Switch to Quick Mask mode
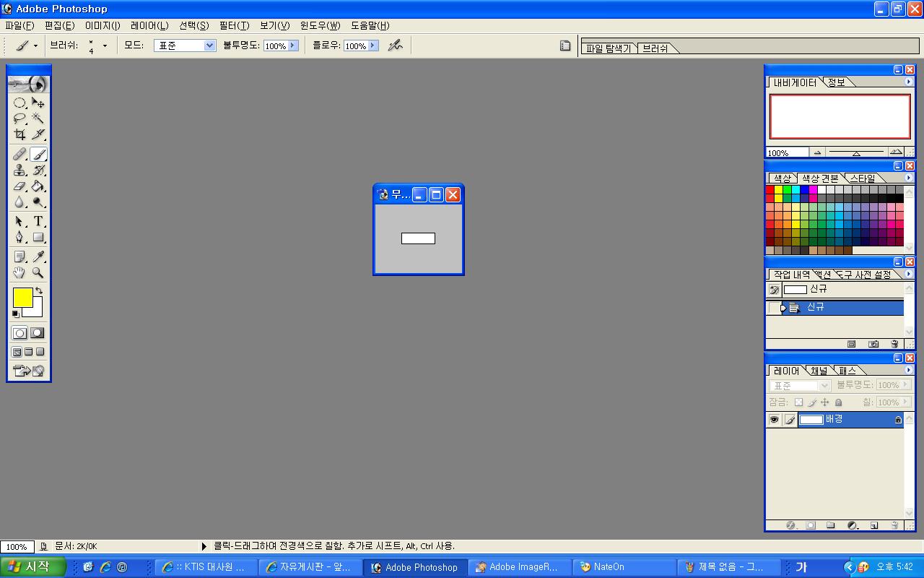Viewport: 924px width, 578px height. pos(38,333)
